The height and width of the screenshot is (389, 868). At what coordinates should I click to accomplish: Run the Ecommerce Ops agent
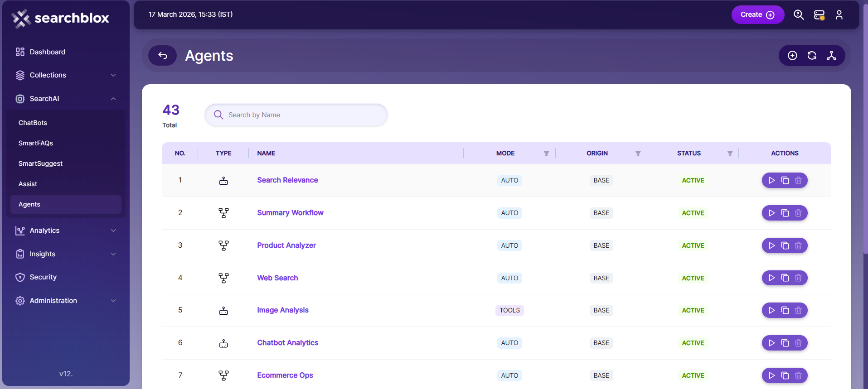pos(771,375)
